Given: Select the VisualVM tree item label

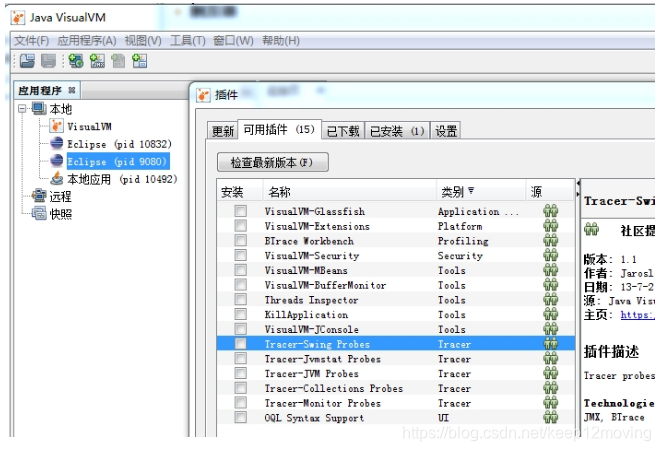Looking at the screenshot, I should pos(89,126).
